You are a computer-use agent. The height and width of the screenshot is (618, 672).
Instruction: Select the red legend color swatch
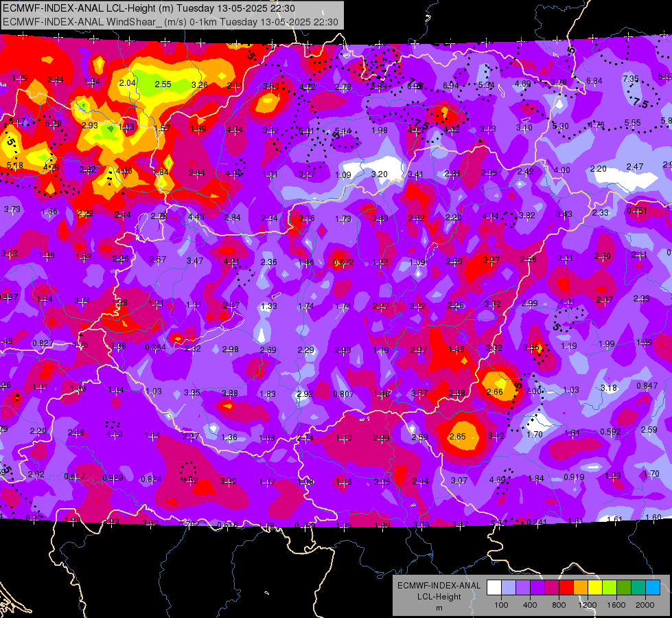pyautogui.click(x=566, y=587)
